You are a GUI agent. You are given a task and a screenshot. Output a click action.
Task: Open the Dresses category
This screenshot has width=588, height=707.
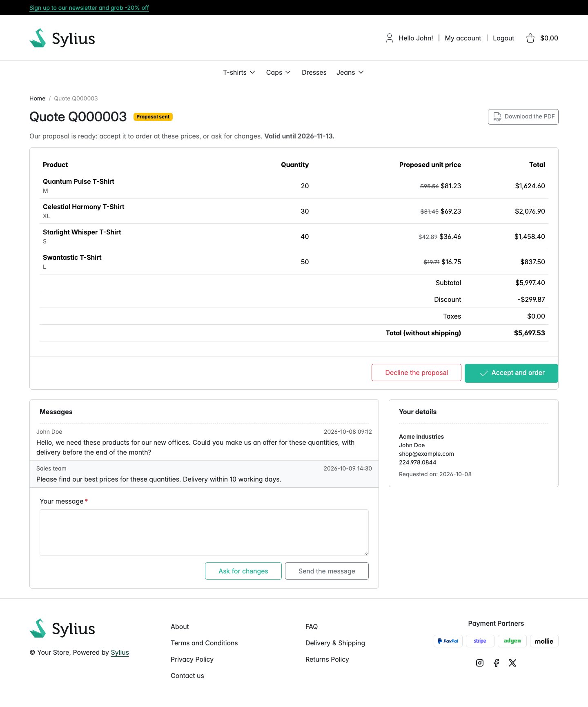(314, 72)
